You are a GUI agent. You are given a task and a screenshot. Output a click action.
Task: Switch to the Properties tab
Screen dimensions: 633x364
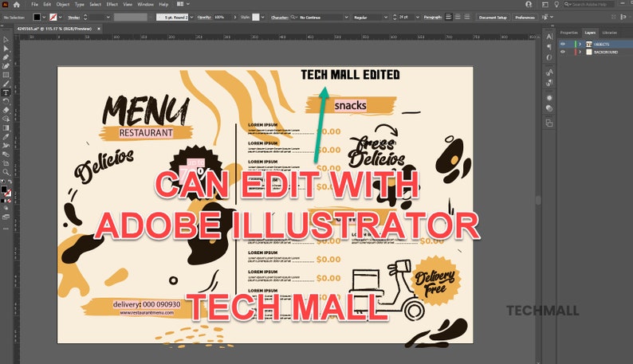(568, 33)
